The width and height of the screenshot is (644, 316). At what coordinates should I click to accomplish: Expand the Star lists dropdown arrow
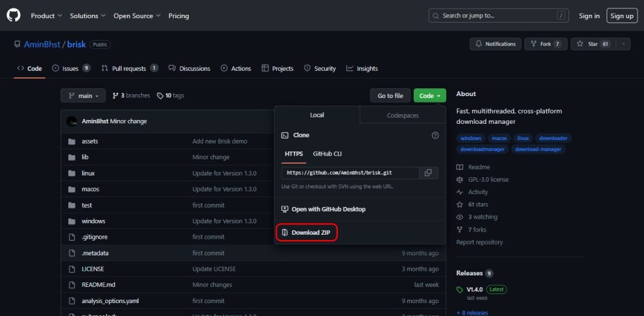click(623, 44)
